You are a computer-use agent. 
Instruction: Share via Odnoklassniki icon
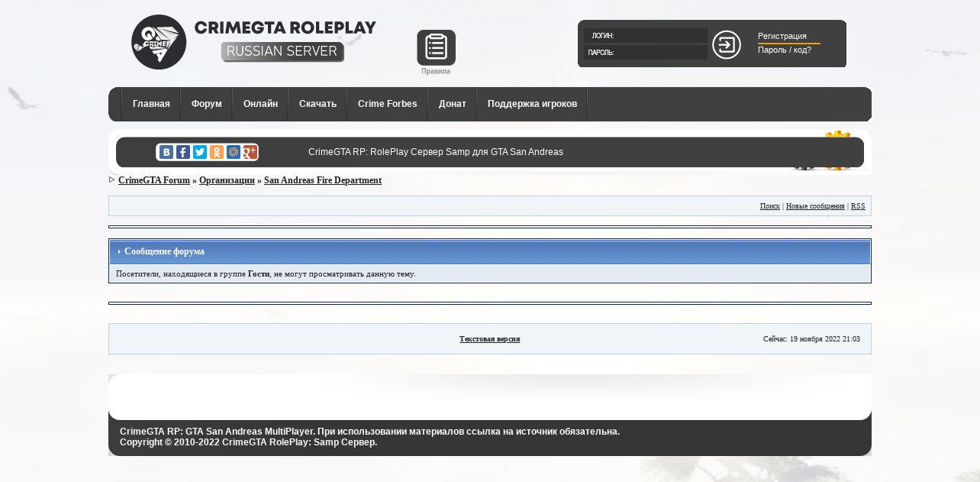(217, 152)
